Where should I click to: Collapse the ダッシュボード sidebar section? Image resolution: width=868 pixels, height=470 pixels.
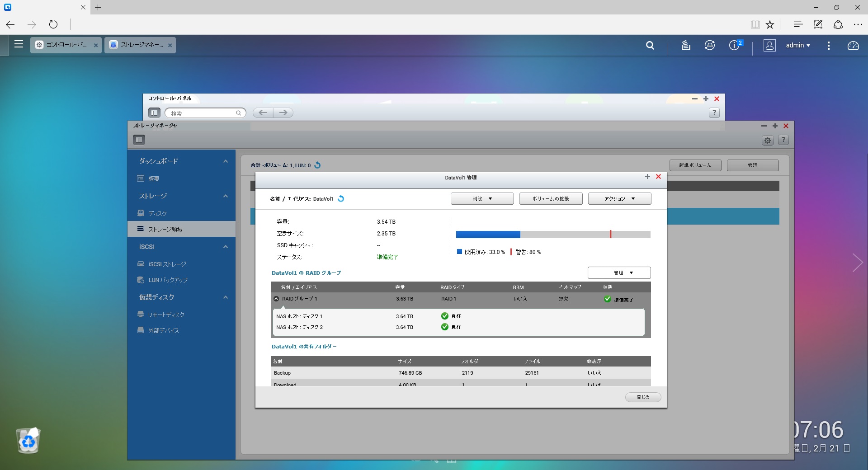pos(225,161)
